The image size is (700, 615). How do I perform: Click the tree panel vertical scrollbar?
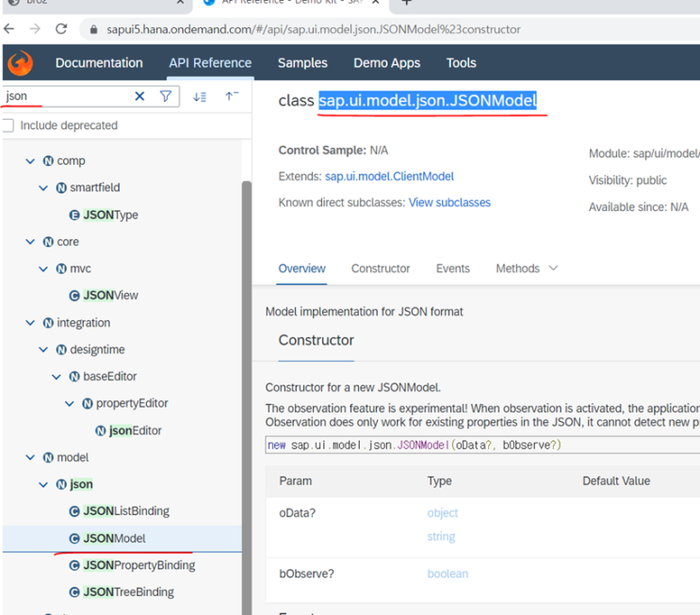click(247, 397)
